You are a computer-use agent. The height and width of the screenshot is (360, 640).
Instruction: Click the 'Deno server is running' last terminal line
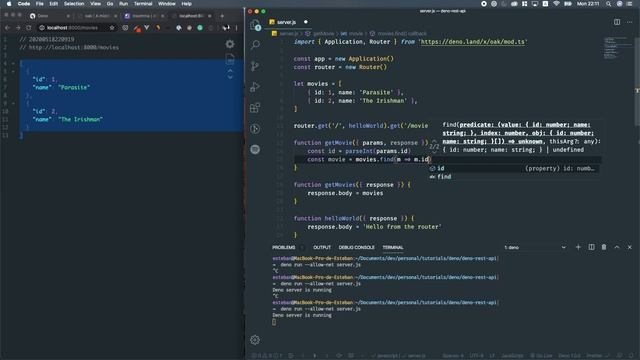coord(302,315)
